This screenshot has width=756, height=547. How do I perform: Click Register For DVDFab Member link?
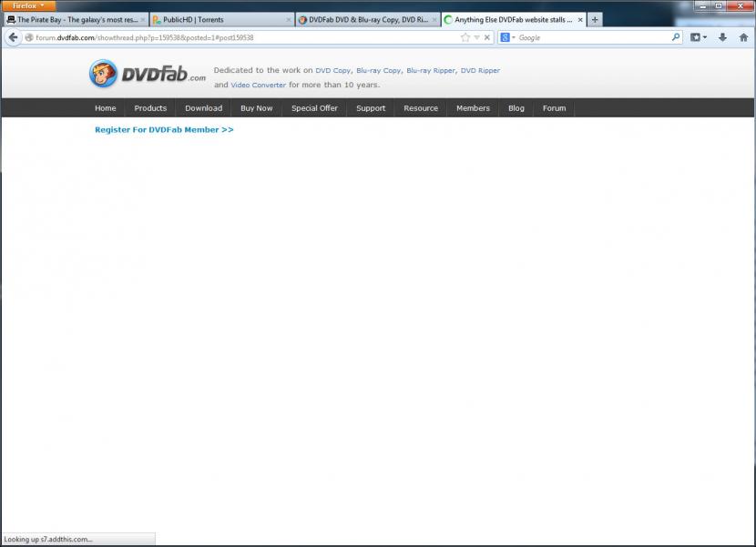point(164,129)
